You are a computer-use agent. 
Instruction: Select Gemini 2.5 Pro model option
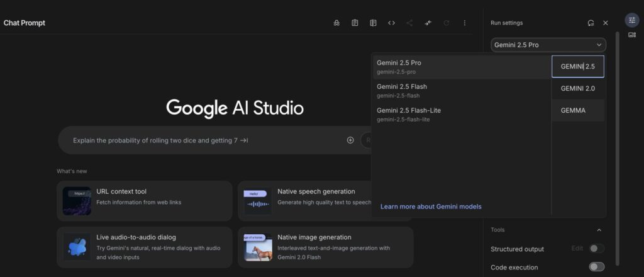(x=462, y=67)
